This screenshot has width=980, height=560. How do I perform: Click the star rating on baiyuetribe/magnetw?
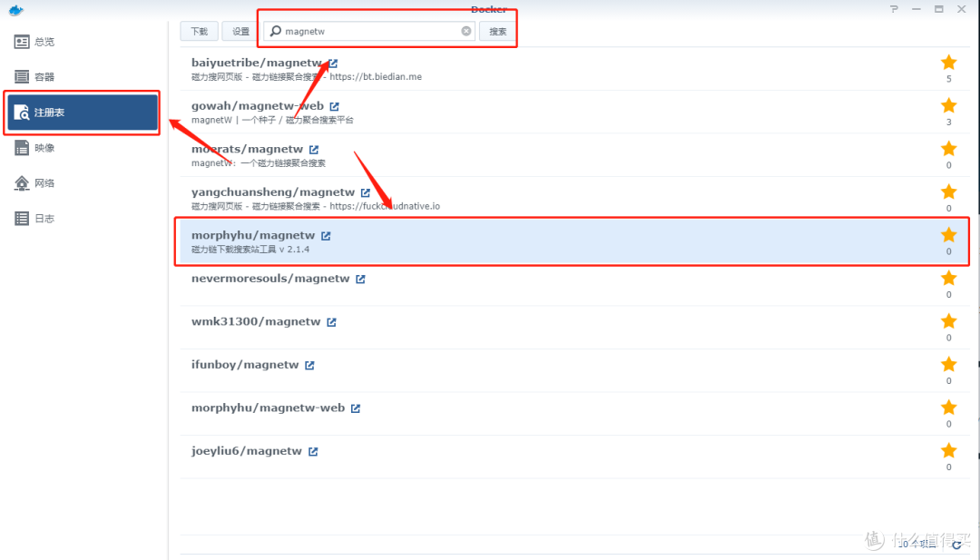coord(948,63)
